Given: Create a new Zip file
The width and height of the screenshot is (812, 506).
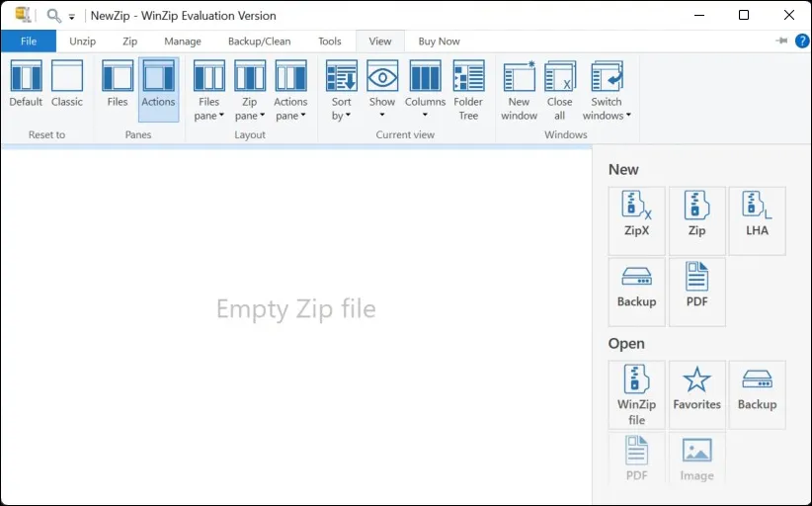Looking at the screenshot, I should [697, 220].
